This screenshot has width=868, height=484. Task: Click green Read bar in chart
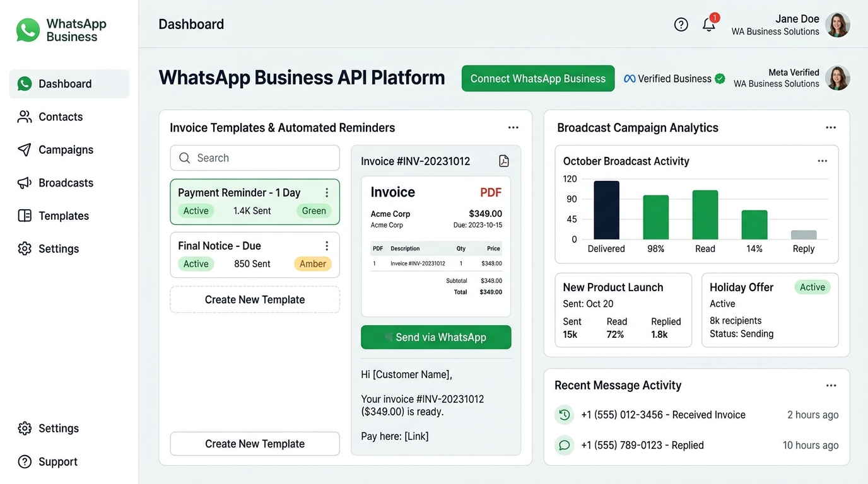tap(705, 215)
